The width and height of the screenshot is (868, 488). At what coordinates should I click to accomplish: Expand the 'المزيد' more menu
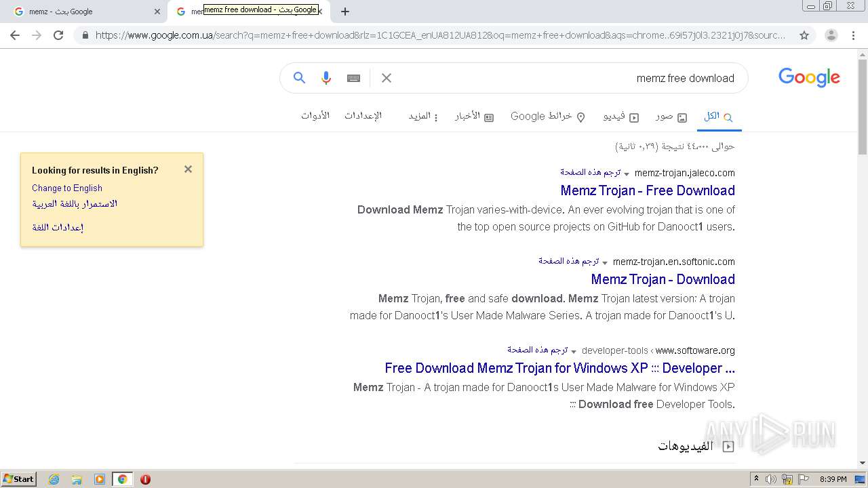click(423, 117)
